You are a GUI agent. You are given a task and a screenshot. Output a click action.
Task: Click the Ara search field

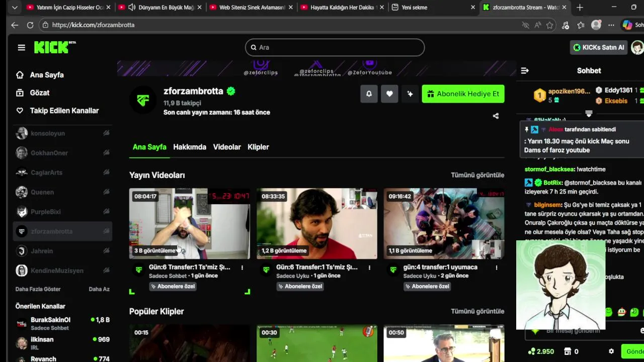[x=335, y=47]
